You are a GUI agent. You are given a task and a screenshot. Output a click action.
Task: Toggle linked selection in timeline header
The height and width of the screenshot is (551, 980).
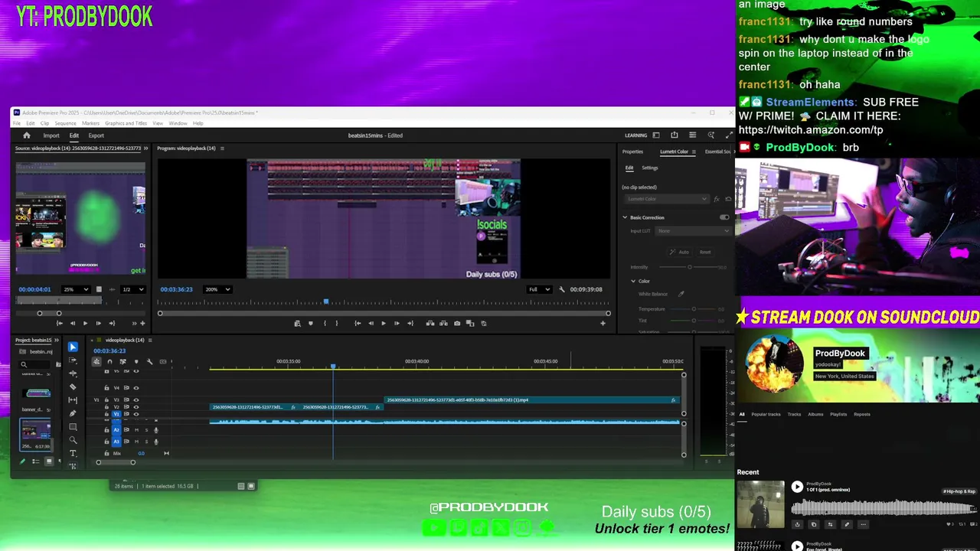(x=122, y=361)
